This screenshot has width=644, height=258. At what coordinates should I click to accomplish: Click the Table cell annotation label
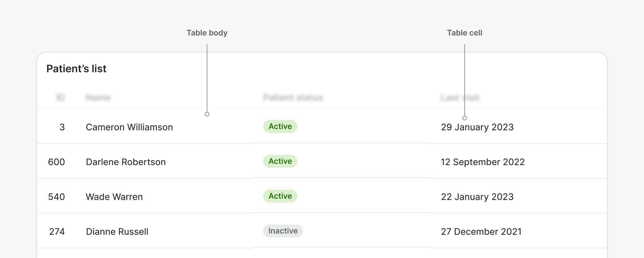[x=464, y=33]
